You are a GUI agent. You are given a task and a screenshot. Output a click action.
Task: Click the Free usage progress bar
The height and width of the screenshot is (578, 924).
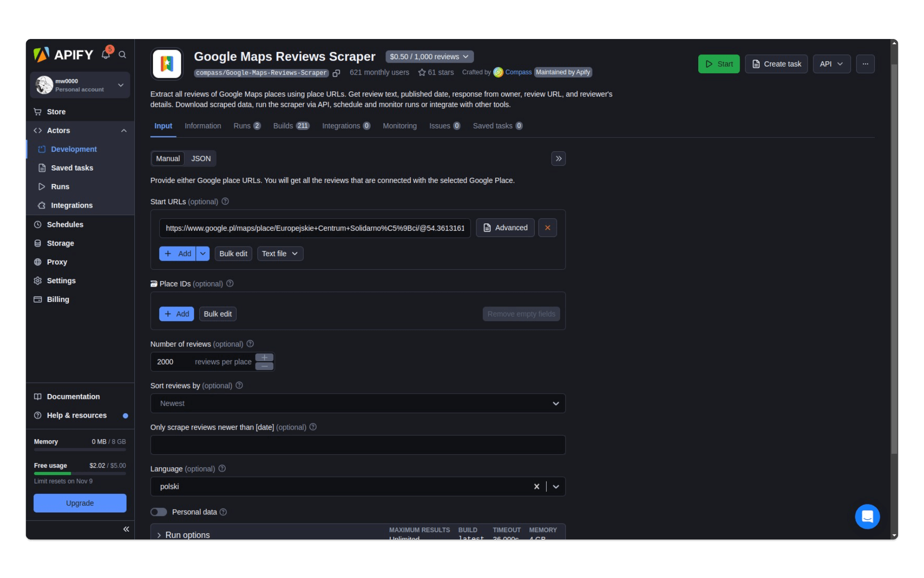click(80, 473)
